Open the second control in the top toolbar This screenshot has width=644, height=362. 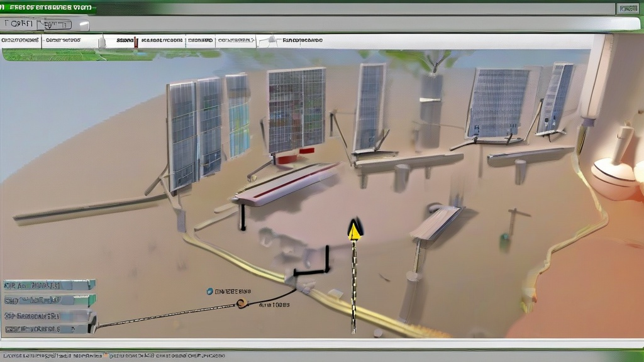(x=55, y=25)
